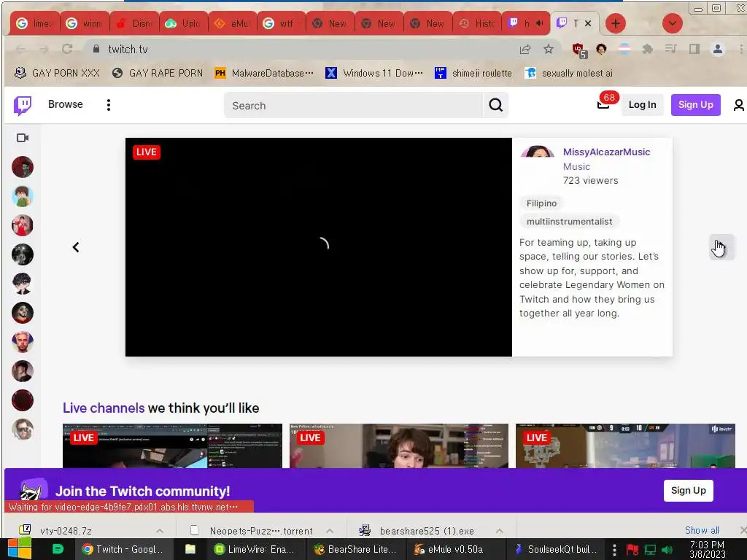Click the MissyAlcazarMusic streamer avatar
The width and height of the screenshot is (747, 560).
tap(537, 152)
